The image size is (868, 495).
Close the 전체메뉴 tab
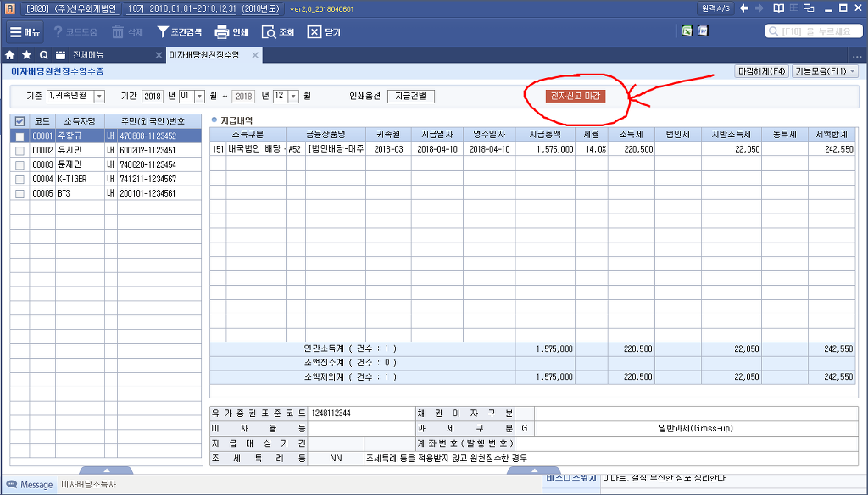point(159,55)
